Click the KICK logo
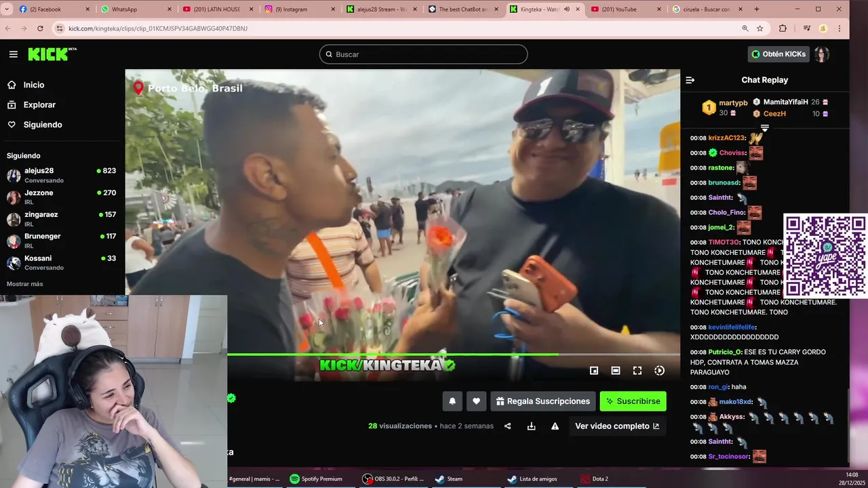868x488 pixels. (52, 54)
